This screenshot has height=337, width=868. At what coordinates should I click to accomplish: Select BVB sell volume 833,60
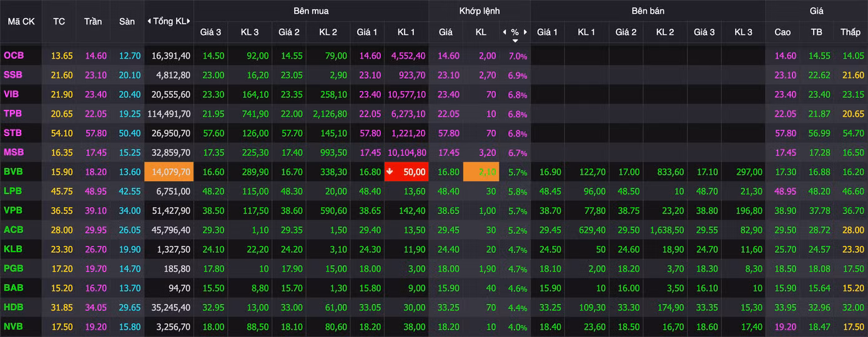tap(671, 172)
